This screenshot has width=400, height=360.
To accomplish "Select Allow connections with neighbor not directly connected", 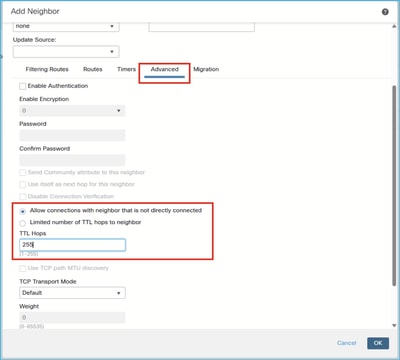I will (23, 211).
